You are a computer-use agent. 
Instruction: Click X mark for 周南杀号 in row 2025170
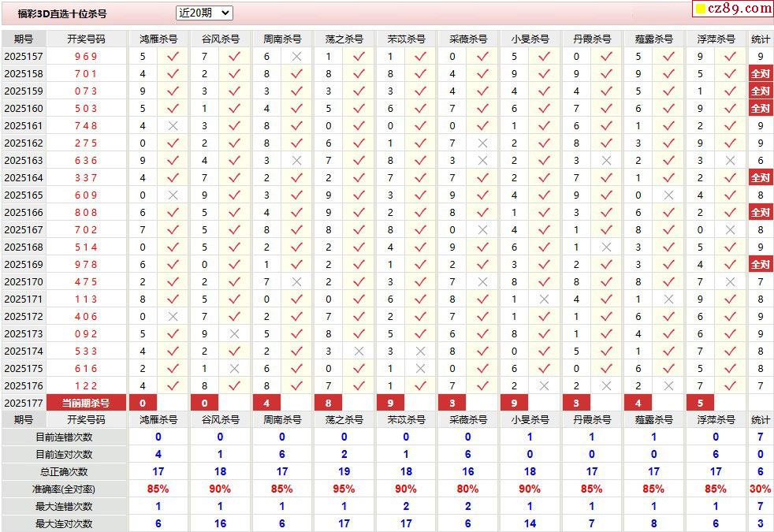coord(296,282)
